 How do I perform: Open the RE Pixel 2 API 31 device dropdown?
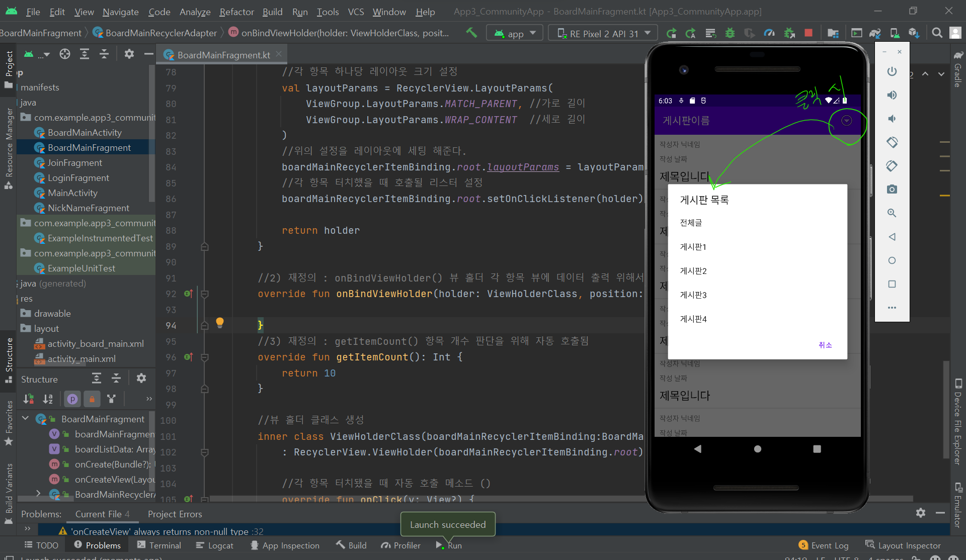[x=603, y=33]
